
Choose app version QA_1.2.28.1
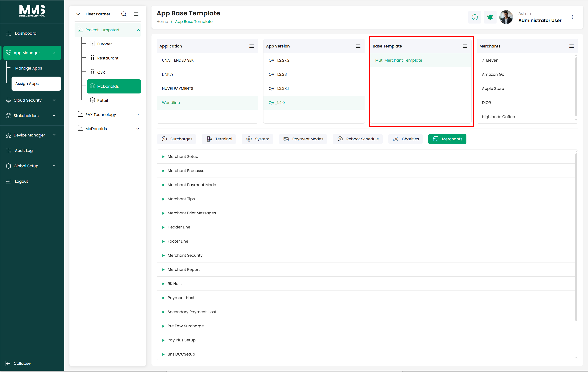pos(314,89)
